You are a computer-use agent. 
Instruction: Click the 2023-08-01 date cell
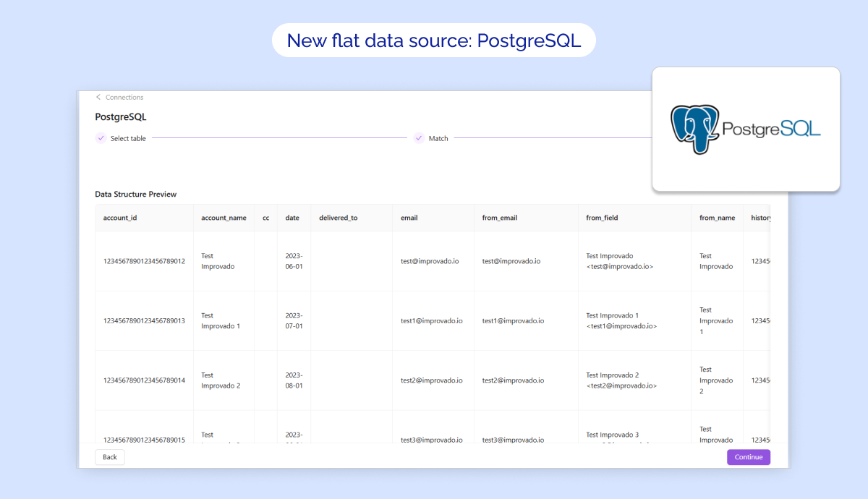click(294, 380)
